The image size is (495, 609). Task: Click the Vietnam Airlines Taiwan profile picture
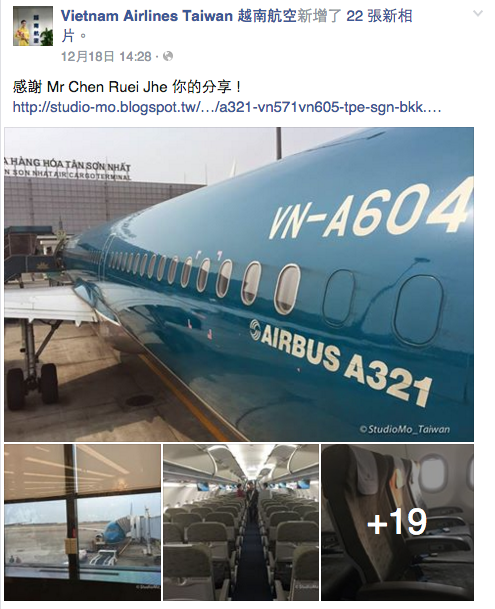33,26
